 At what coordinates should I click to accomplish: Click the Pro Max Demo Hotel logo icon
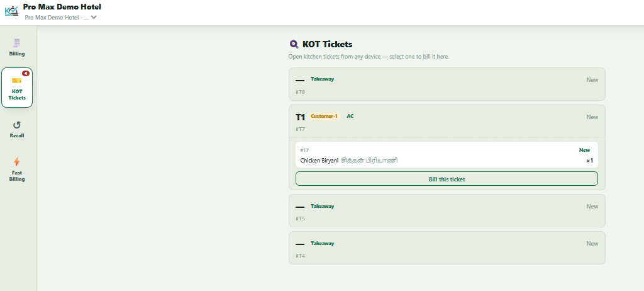tap(11, 11)
